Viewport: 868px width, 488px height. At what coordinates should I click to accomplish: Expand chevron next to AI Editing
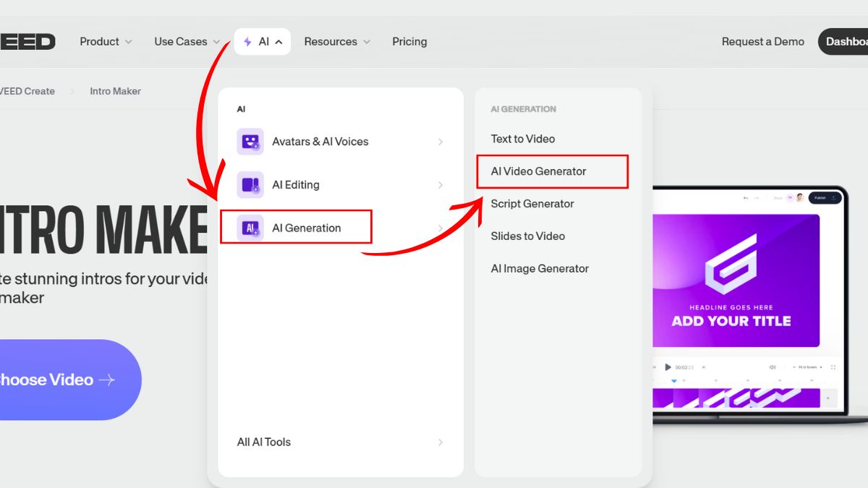pos(441,186)
